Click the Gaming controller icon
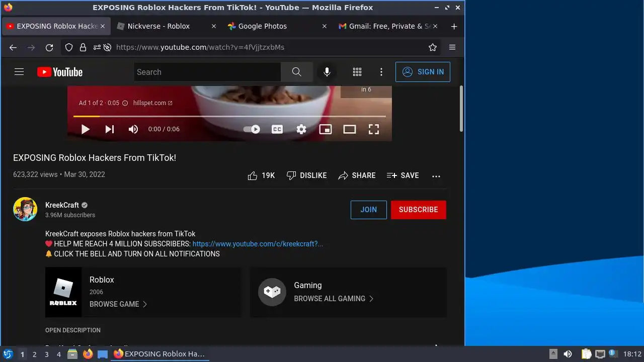This screenshot has width=644, height=362. point(272,292)
